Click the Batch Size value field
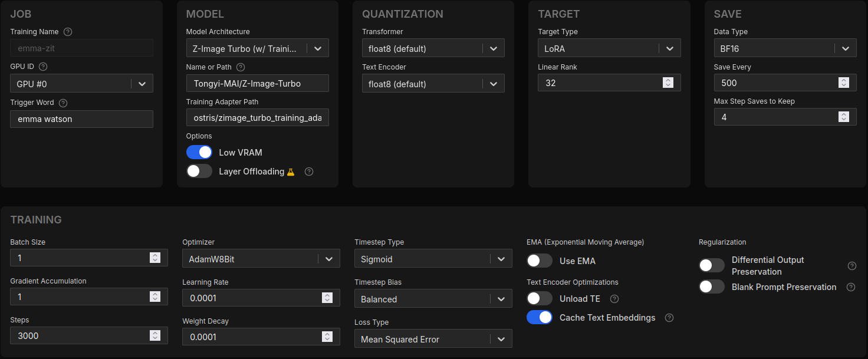Screen dimensions: 868x359 (x=89, y=258)
